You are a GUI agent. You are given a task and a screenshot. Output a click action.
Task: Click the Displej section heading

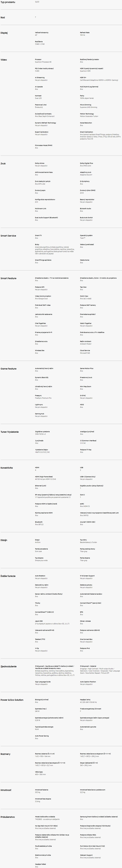tap(4, 33)
